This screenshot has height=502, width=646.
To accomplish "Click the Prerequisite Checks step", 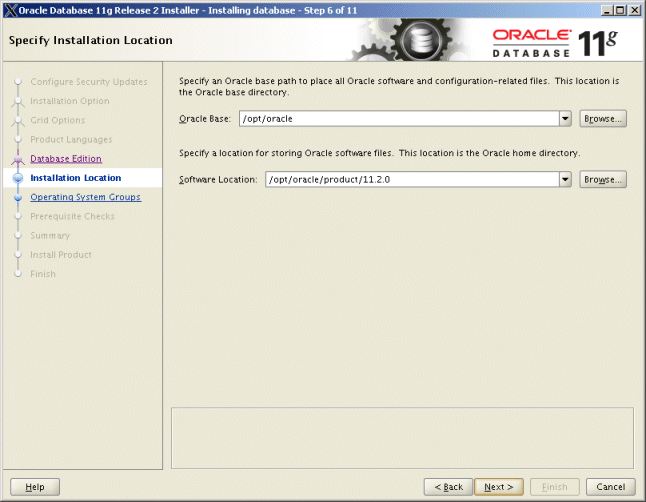I will (72, 216).
